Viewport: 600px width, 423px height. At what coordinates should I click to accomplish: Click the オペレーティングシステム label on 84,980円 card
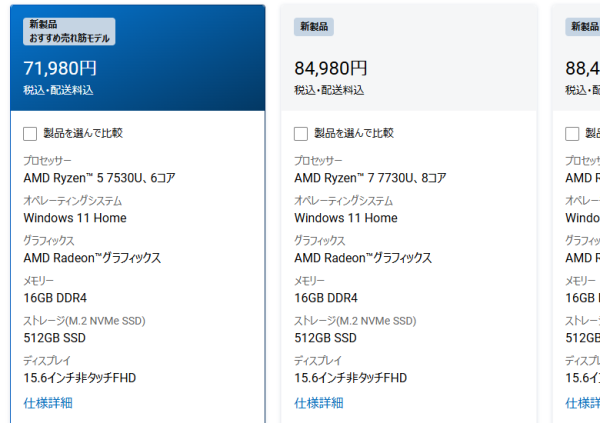pos(344,201)
